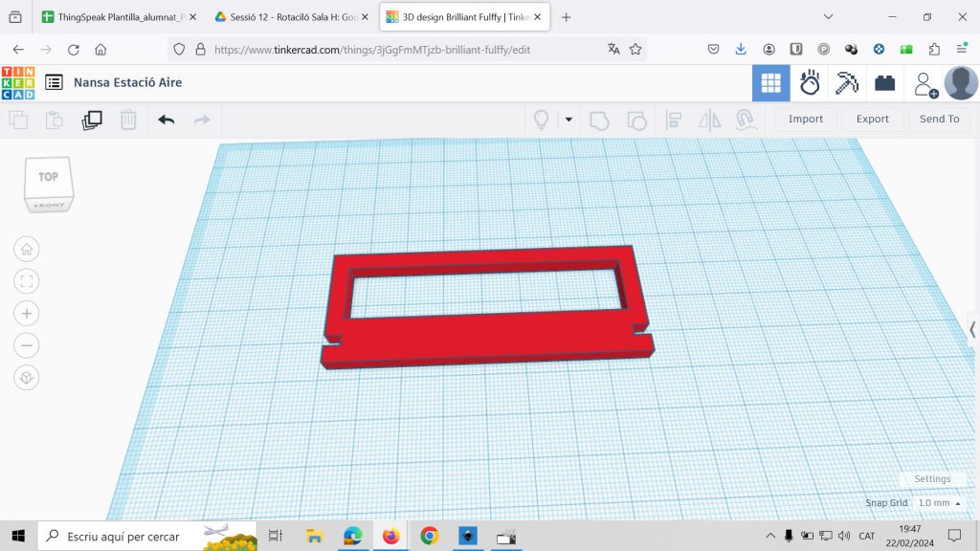The height and width of the screenshot is (551, 980).
Task: Switch to the 3D design grid view
Action: pyautogui.click(x=770, y=84)
